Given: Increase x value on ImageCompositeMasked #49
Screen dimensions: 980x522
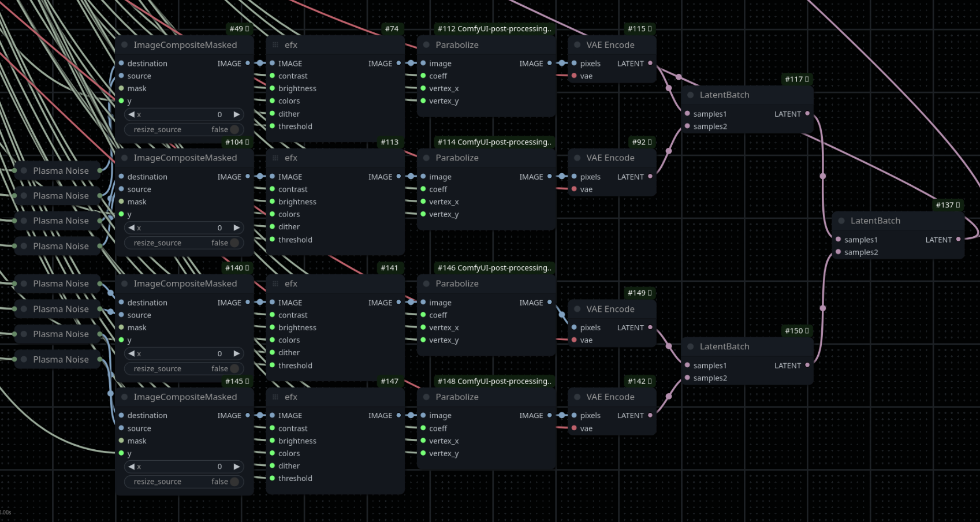Looking at the screenshot, I should [x=237, y=114].
